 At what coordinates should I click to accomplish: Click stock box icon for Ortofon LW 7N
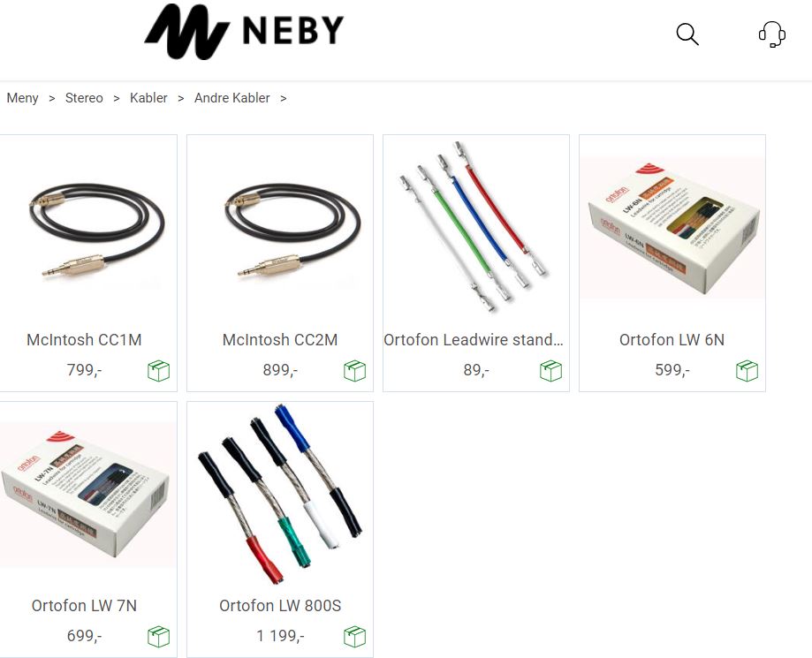pyautogui.click(x=158, y=637)
